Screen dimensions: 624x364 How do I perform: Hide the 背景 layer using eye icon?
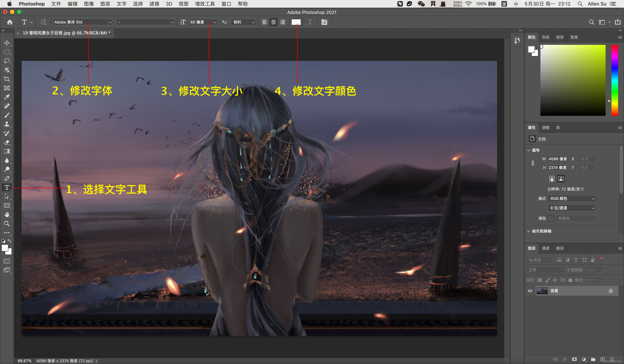[530, 291]
